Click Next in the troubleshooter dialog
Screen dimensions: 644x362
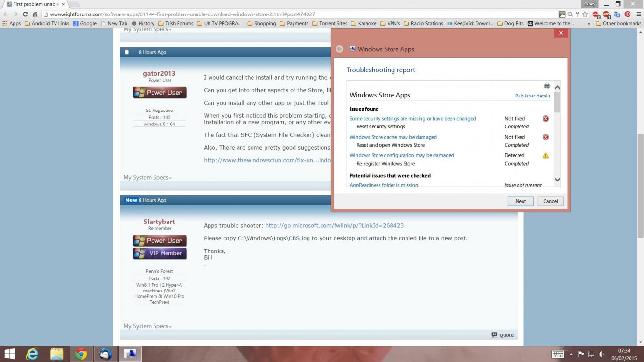(x=520, y=201)
